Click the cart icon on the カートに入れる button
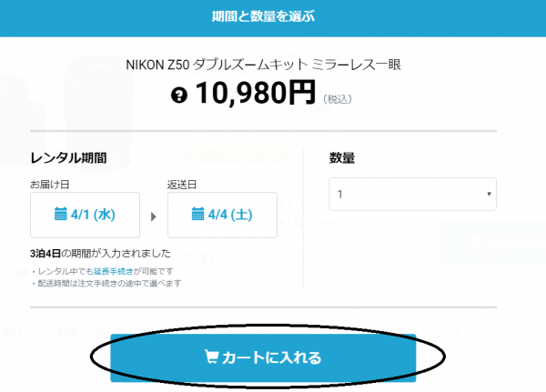Viewport: 546px width, 392px height. [x=211, y=357]
